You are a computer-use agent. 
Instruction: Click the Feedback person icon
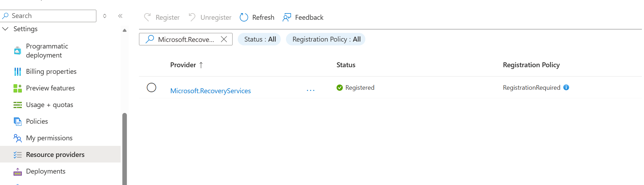point(287,17)
